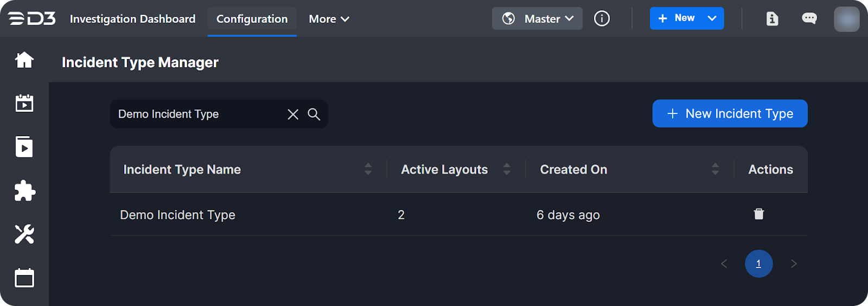
Task: Click the magnifier search icon
Action: pyautogui.click(x=314, y=114)
